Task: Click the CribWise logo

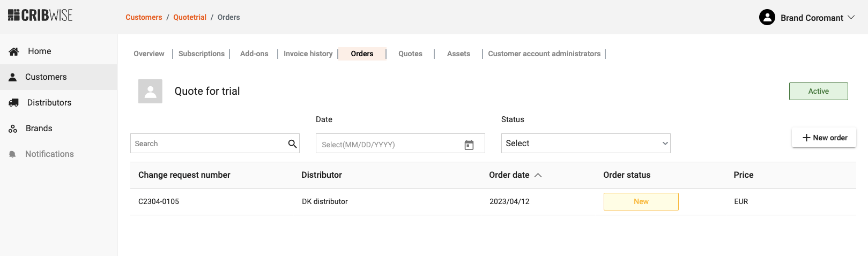Action: [40, 16]
